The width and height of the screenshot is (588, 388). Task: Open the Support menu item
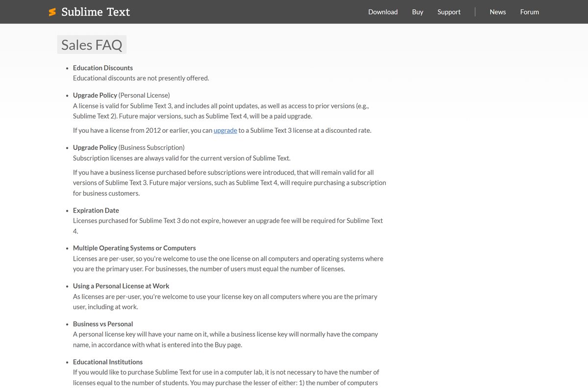(x=449, y=12)
